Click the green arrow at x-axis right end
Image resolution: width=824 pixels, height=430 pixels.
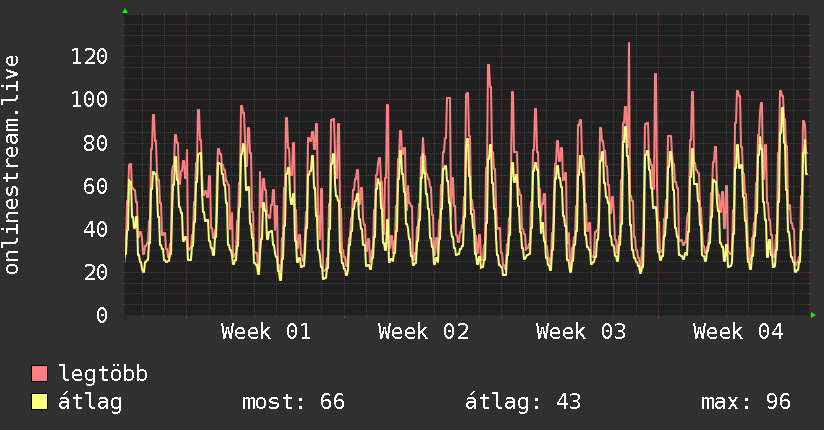pyautogui.click(x=813, y=315)
